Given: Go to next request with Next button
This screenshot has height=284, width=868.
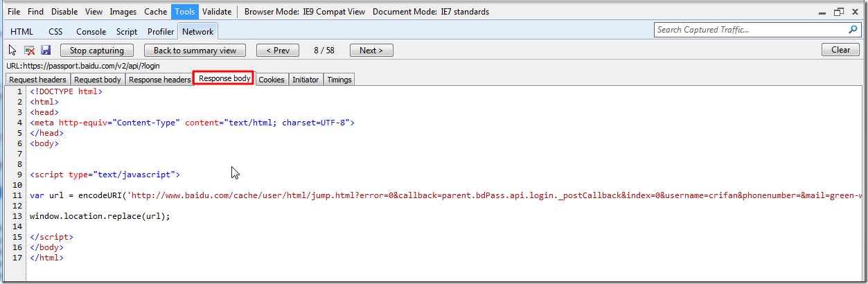Looking at the screenshot, I should click(371, 50).
